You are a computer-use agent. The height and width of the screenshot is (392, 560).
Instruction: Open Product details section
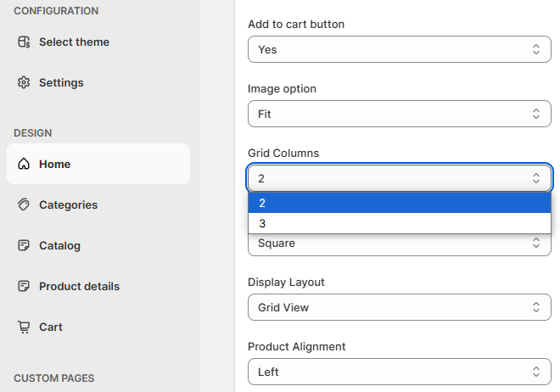coord(79,286)
